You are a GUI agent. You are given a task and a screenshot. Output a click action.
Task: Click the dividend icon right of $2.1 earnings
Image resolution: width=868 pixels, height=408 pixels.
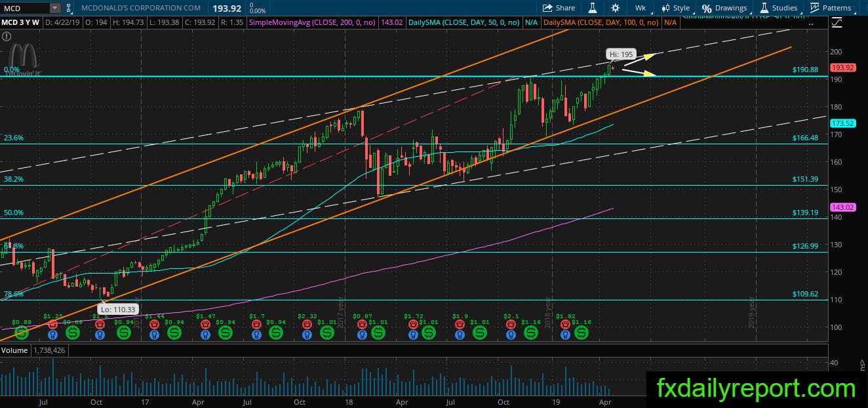pos(532,334)
